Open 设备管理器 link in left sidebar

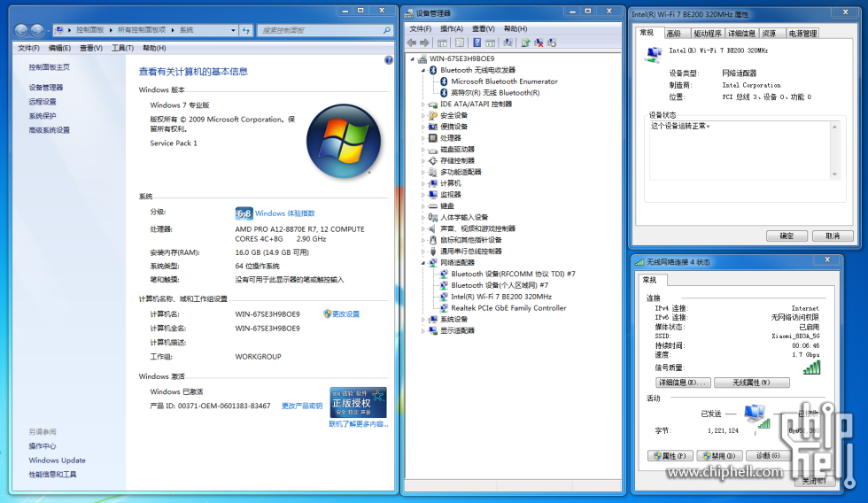tap(46, 88)
